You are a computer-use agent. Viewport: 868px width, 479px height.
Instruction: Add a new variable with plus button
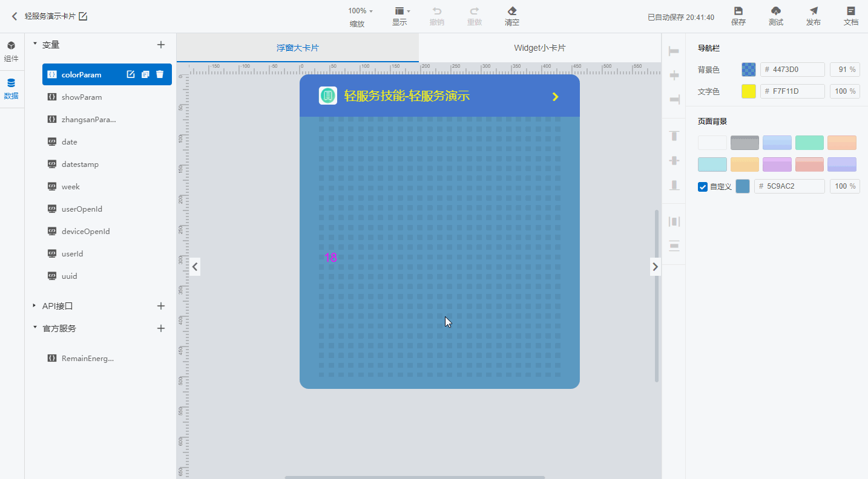click(x=161, y=44)
